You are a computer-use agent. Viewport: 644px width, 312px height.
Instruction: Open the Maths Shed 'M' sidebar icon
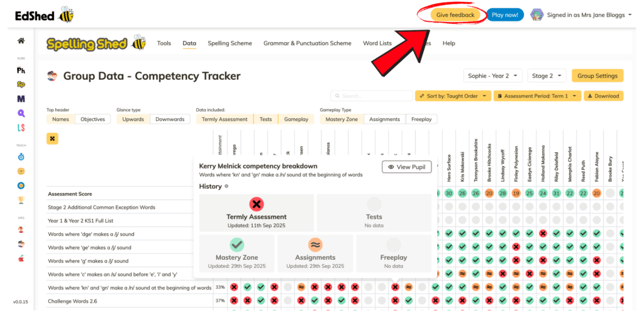(x=21, y=99)
